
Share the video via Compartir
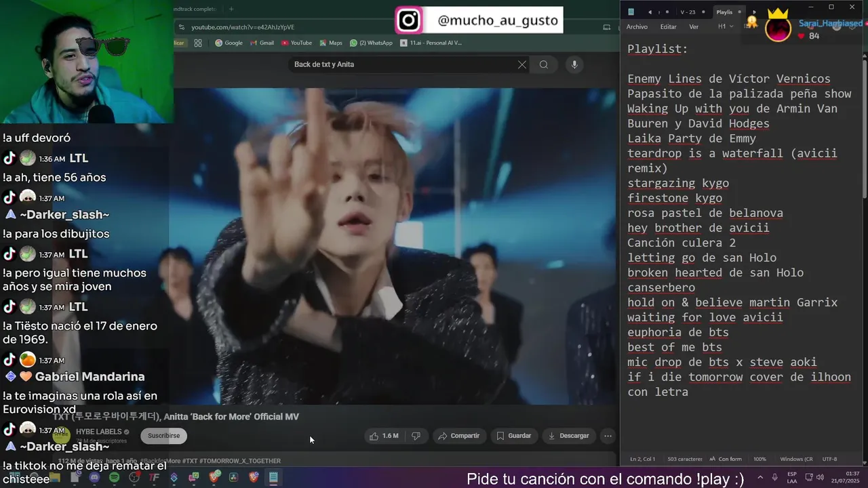pos(458,436)
